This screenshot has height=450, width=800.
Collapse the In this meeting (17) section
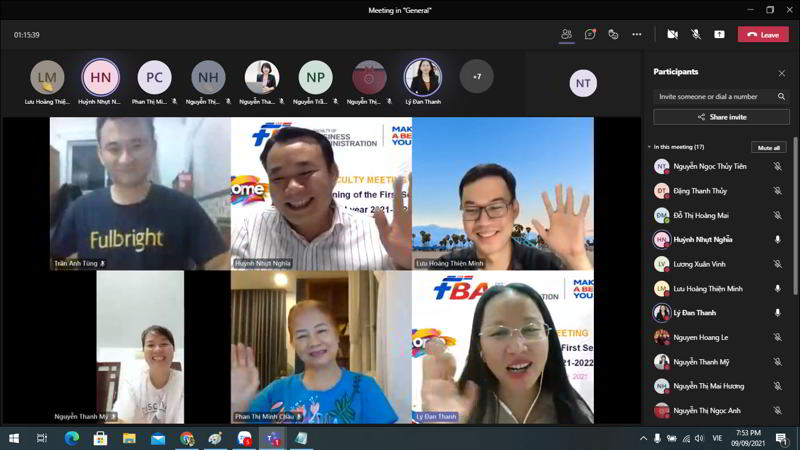(x=649, y=147)
